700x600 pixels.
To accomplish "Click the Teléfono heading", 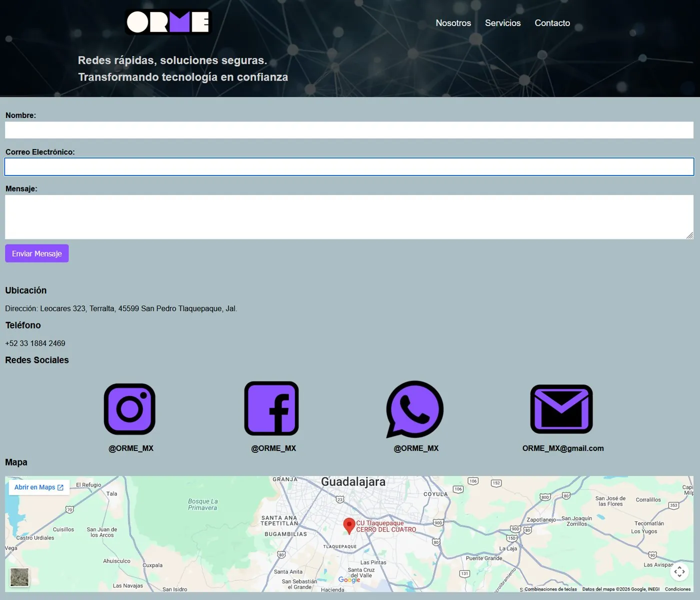I will pyautogui.click(x=23, y=325).
